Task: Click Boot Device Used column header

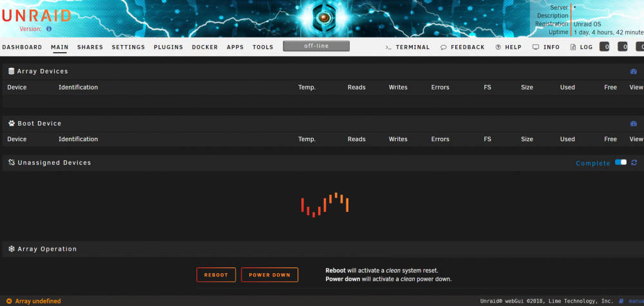Action: [567, 139]
